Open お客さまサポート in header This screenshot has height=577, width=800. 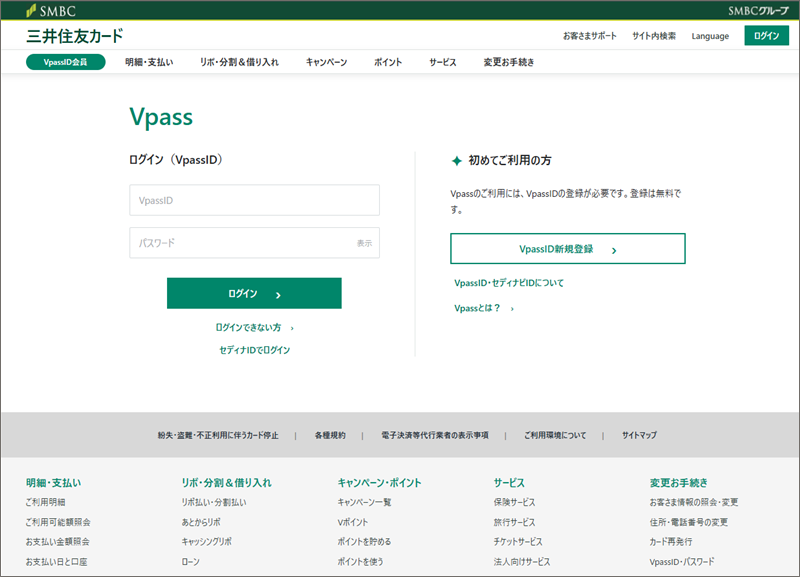(x=590, y=36)
